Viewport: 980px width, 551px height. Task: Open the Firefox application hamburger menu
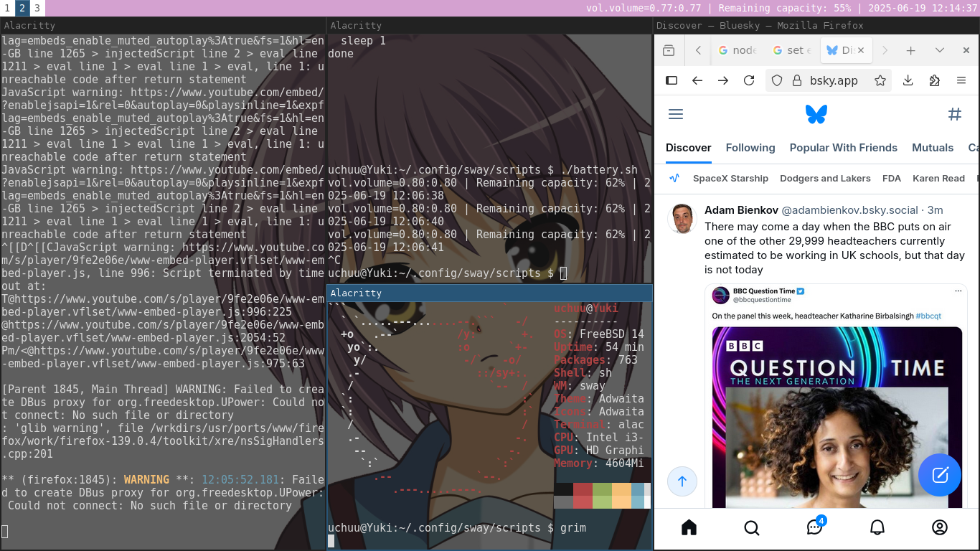tap(961, 80)
